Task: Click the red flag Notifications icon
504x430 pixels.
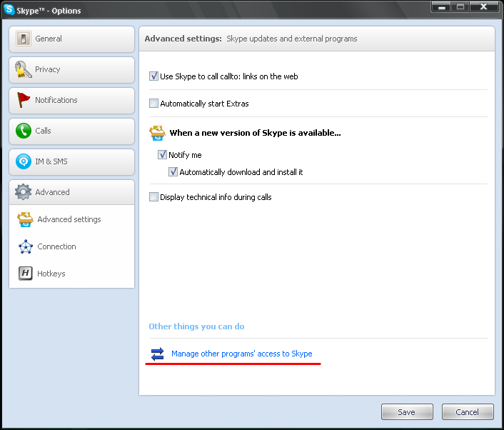Action: (23, 100)
